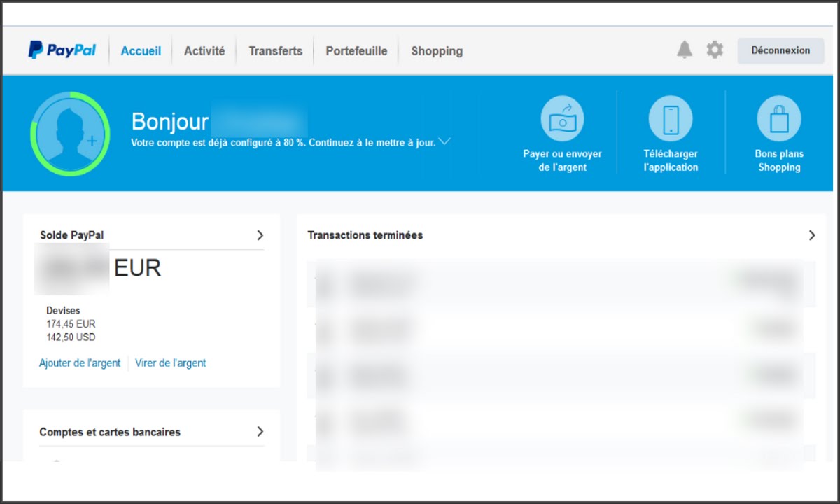
Task: Click the PayPal logo
Action: (62, 50)
